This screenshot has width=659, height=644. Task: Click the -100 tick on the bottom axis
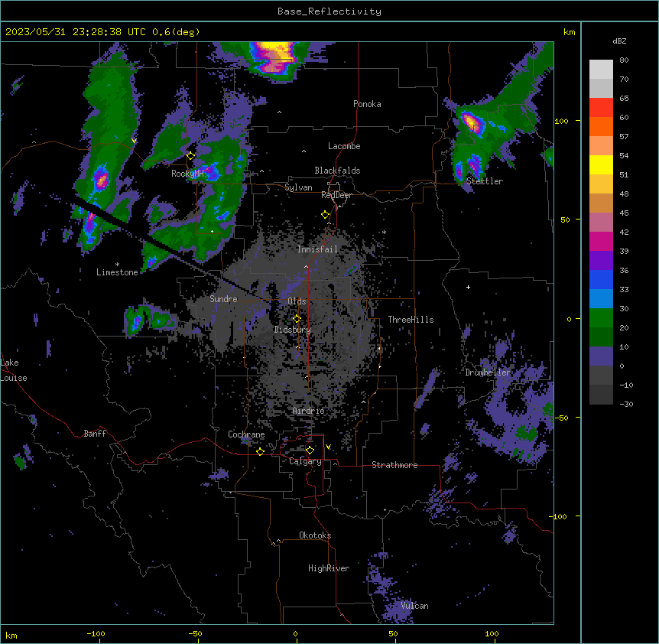pyautogui.click(x=96, y=633)
